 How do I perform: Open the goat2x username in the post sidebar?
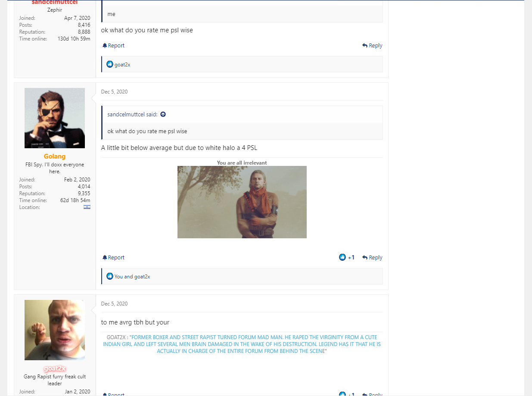(55, 368)
